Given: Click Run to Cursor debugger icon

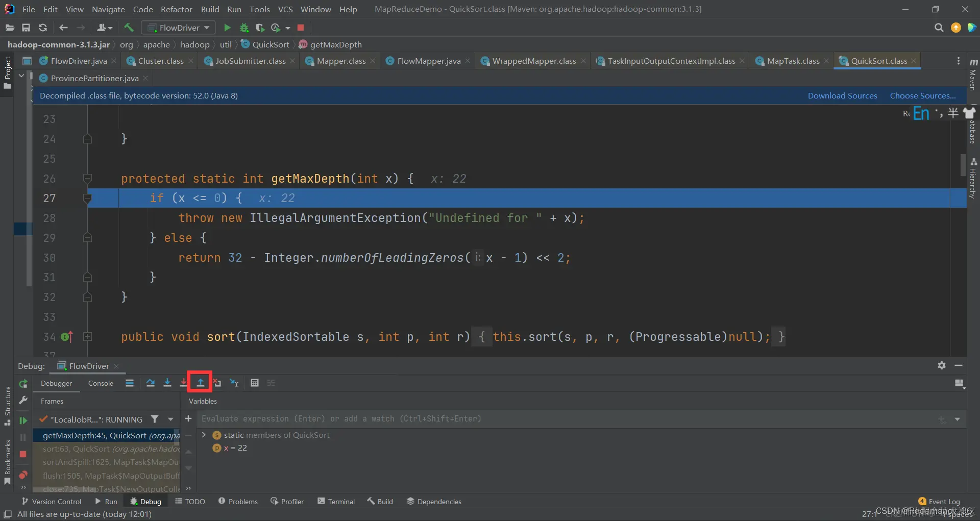Looking at the screenshot, I should [234, 383].
